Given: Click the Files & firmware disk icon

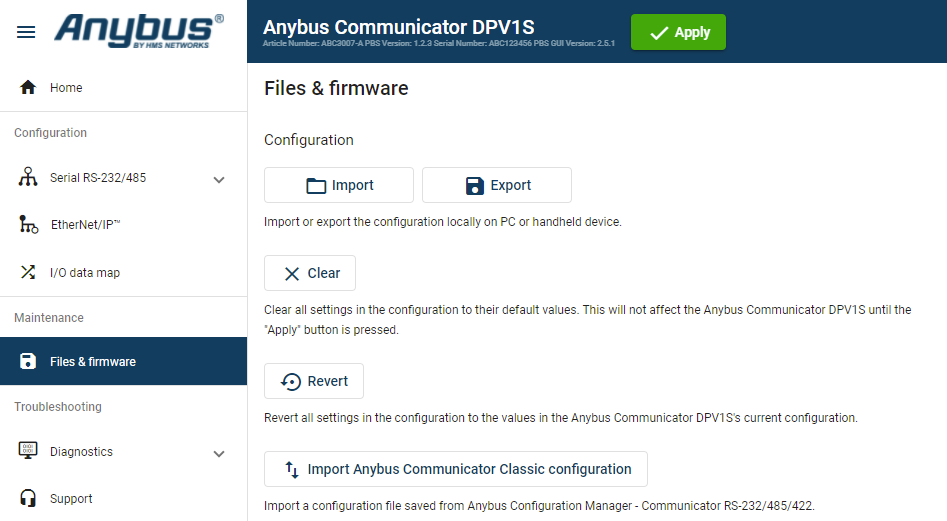Looking at the screenshot, I should pos(28,361).
